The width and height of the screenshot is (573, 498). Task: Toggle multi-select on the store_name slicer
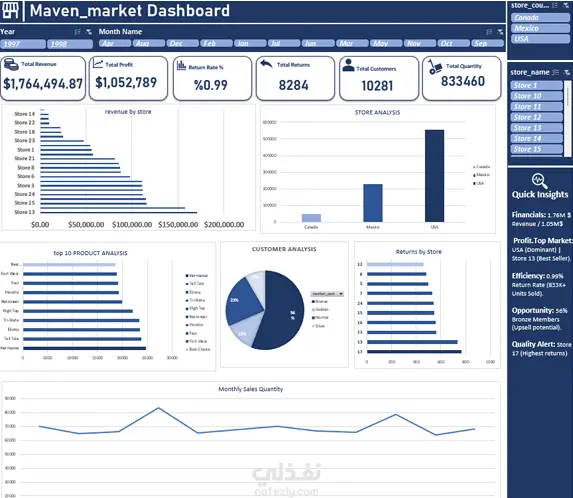click(x=556, y=72)
